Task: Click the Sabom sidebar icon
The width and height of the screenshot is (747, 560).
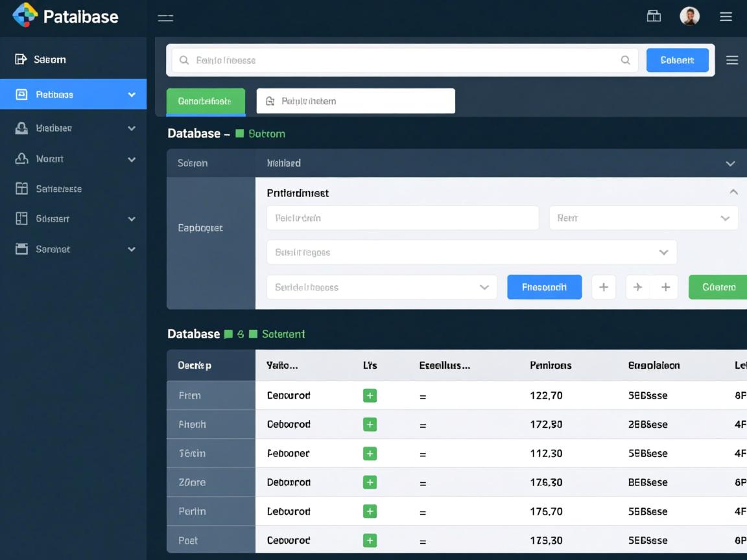Action: point(21,60)
